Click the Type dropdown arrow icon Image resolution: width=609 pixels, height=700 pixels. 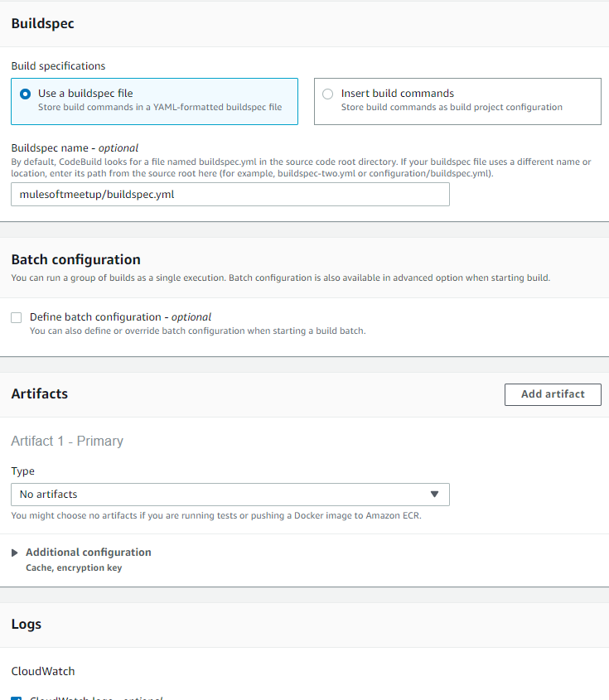pyautogui.click(x=435, y=495)
